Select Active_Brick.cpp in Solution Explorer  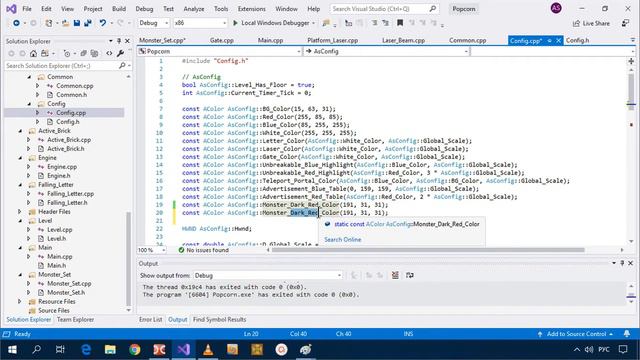pos(69,140)
